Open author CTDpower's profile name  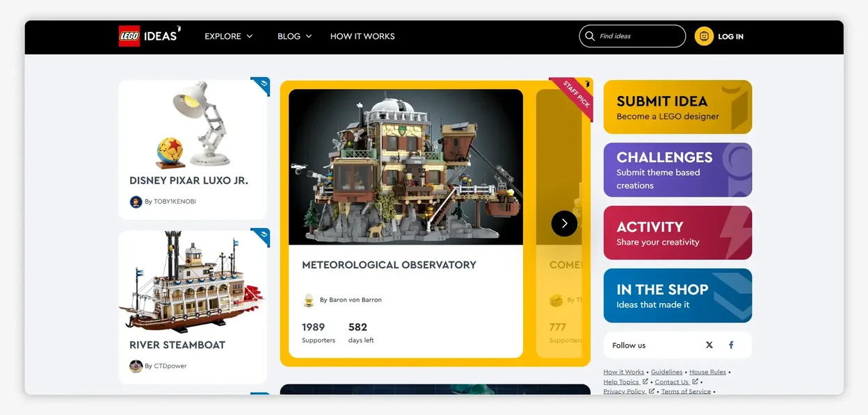pos(170,366)
